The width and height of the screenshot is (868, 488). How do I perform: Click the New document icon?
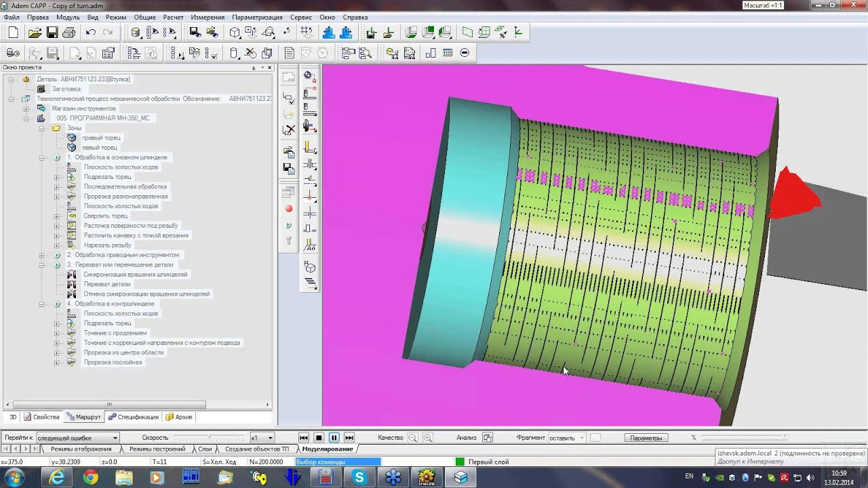[13, 33]
